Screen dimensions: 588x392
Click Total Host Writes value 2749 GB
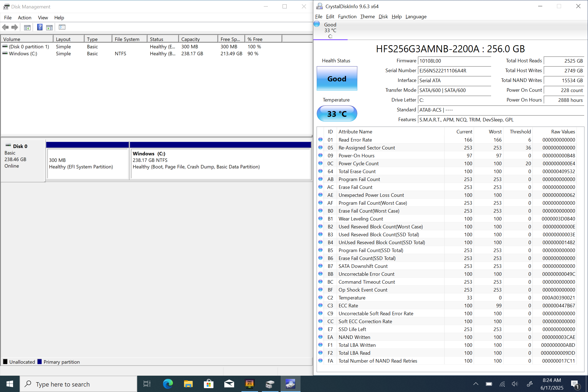click(x=564, y=71)
